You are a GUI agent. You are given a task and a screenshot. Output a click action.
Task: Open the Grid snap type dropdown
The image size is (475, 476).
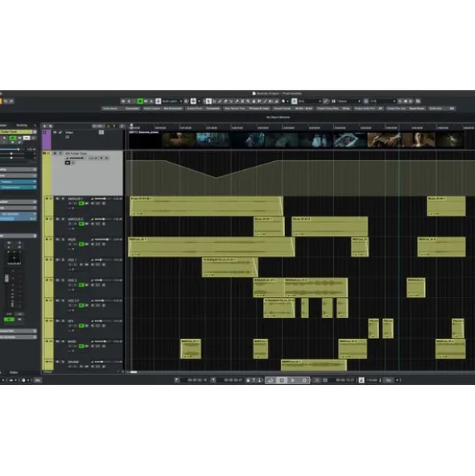tap(310, 101)
